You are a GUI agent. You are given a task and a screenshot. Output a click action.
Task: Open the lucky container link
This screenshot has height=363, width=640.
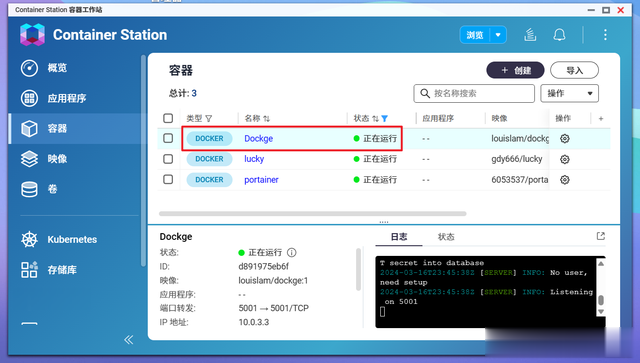pos(254,159)
